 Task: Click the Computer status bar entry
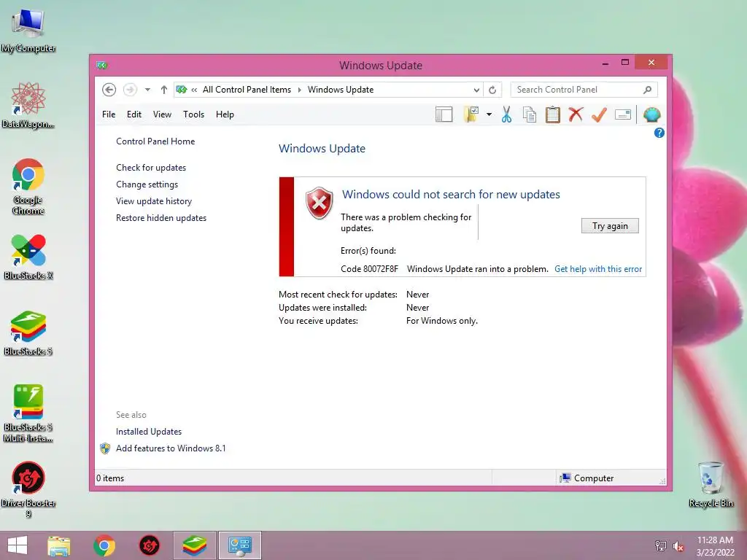point(587,478)
